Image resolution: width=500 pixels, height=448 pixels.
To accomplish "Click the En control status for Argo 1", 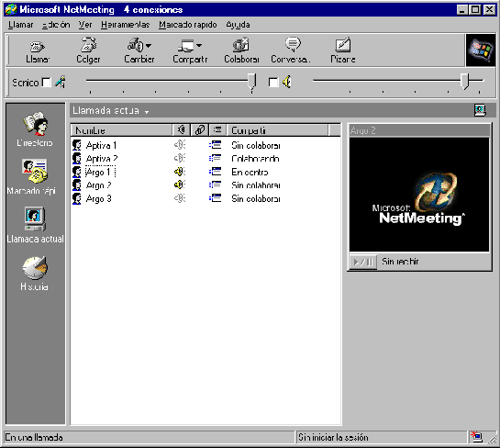I will coord(250,172).
